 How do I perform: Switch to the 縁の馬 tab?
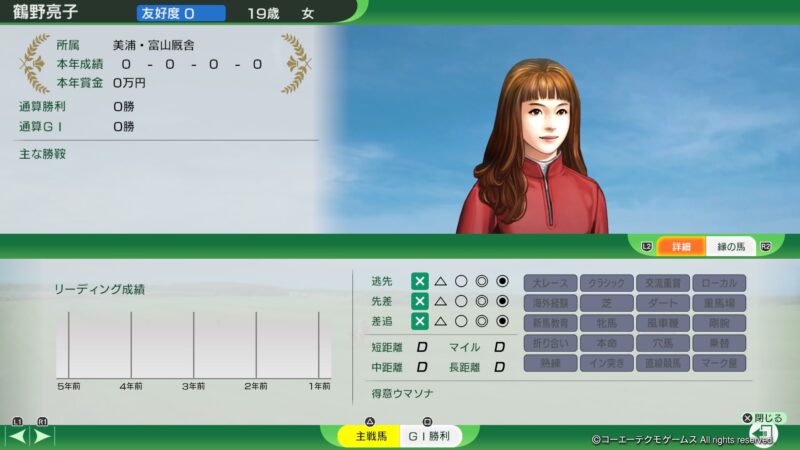click(x=731, y=247)
